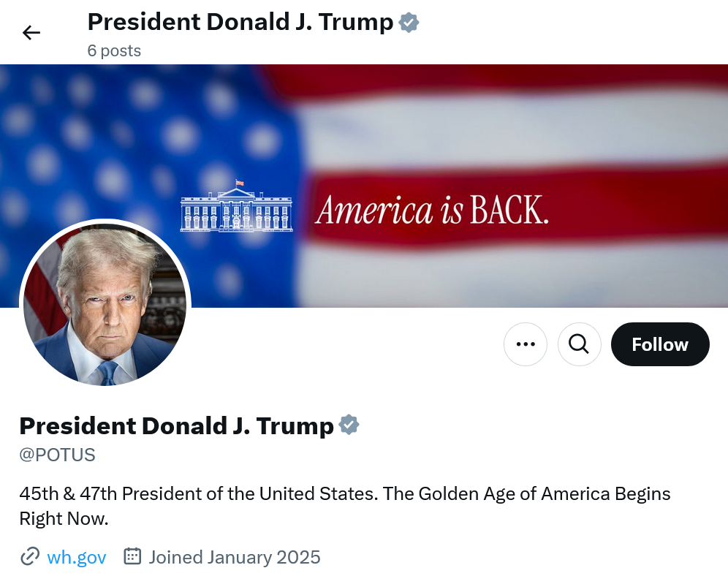
Task: Click the "America is BACK." banner text
Action: click(x=431, y=211)
